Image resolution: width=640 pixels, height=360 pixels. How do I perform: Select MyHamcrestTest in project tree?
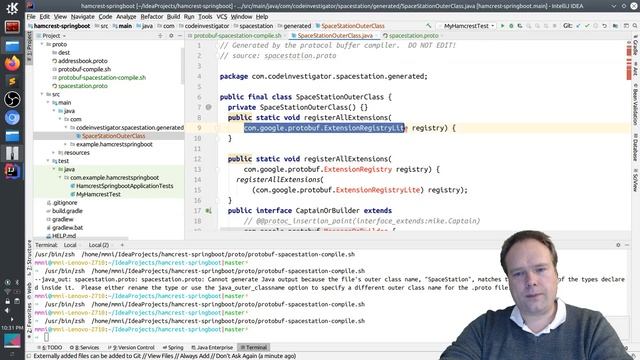[98, 194]
